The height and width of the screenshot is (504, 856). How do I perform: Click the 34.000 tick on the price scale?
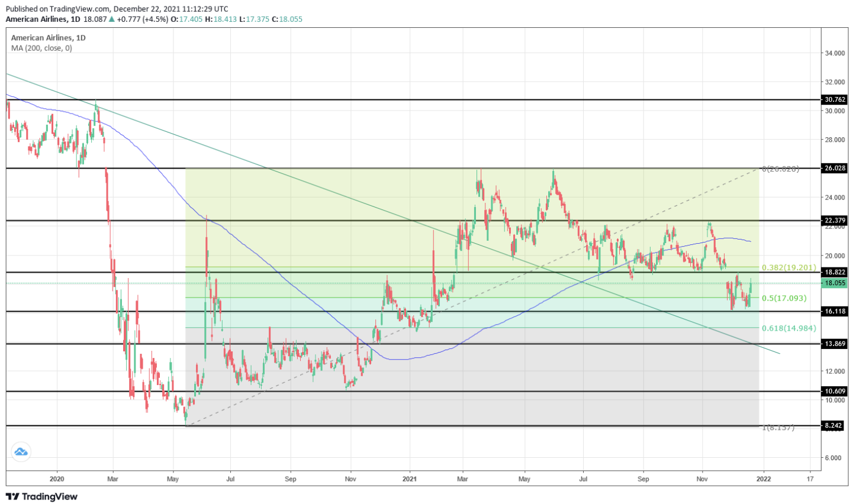pyautogui.click(x=835, y=53)
